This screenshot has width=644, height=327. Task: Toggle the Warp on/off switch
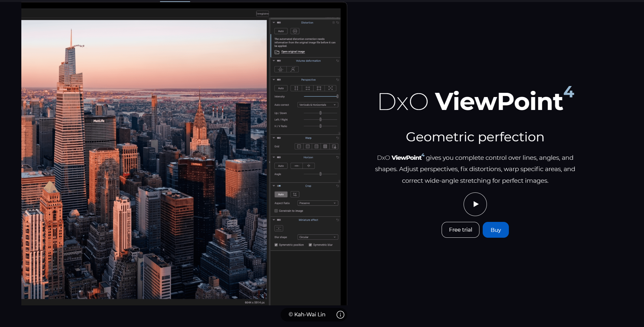[279, 138]
